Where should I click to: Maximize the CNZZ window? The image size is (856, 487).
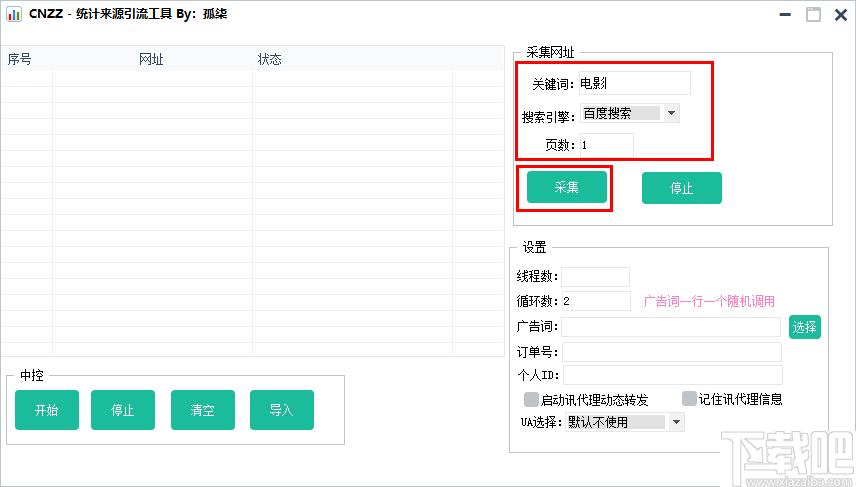click(x=813, y=14)
